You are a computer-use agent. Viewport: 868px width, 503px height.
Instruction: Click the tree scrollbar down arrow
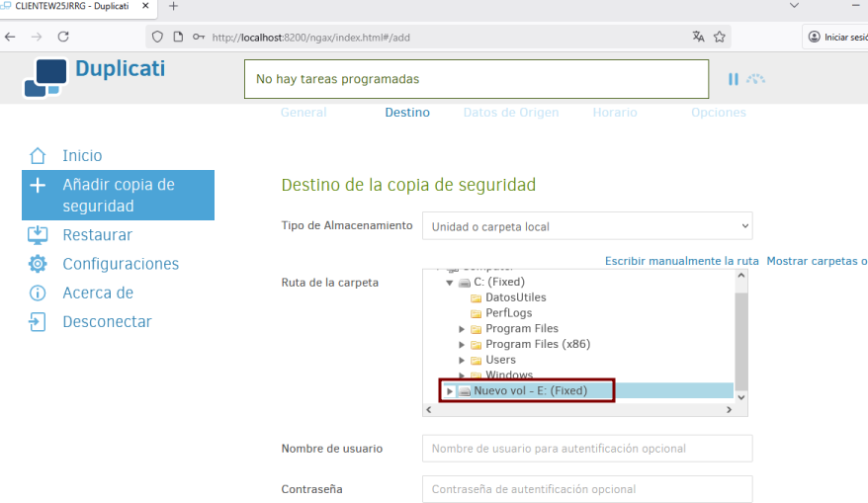(x=741, y=397)
